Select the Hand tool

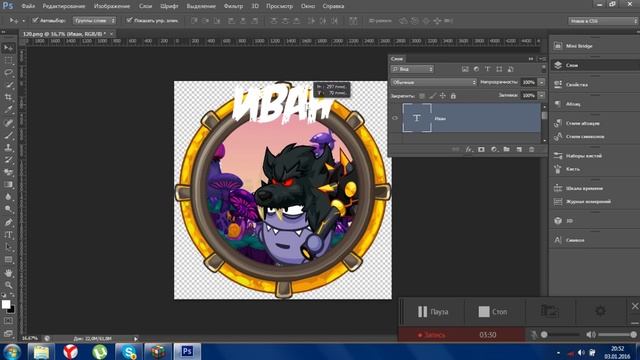[x=8, y=273]
